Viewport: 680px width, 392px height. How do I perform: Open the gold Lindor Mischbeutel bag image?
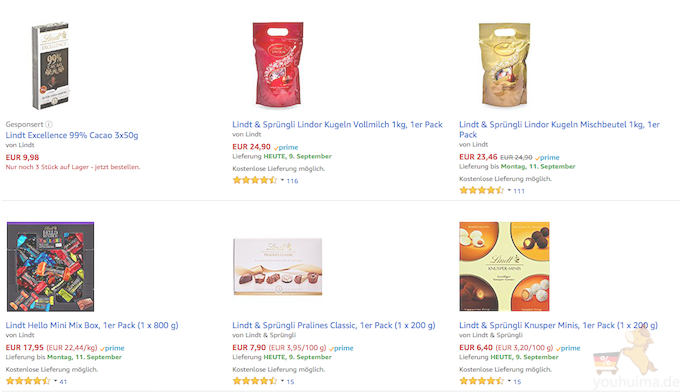504,65
